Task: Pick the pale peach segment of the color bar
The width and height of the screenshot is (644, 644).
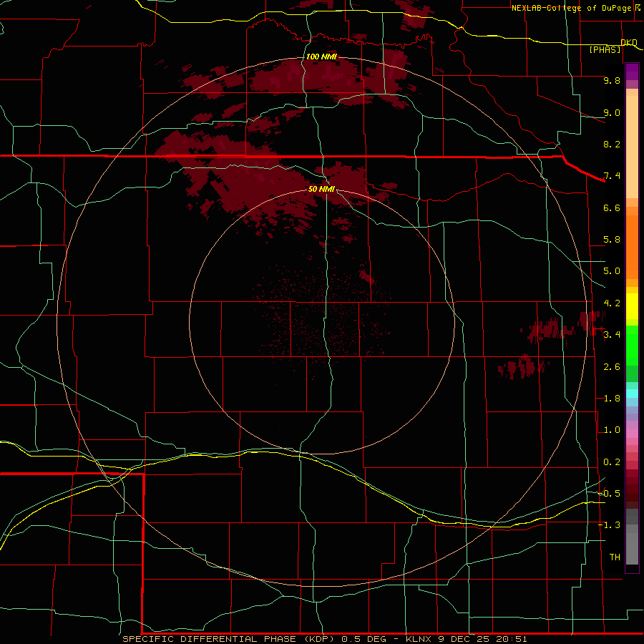Action: point(632,147)
